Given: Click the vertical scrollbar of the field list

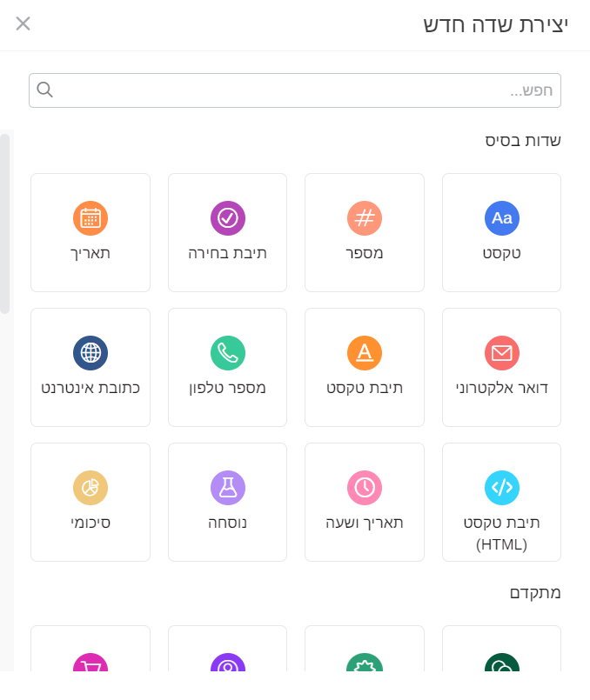Looking at the screenshot, I should [x=5, y=223].
